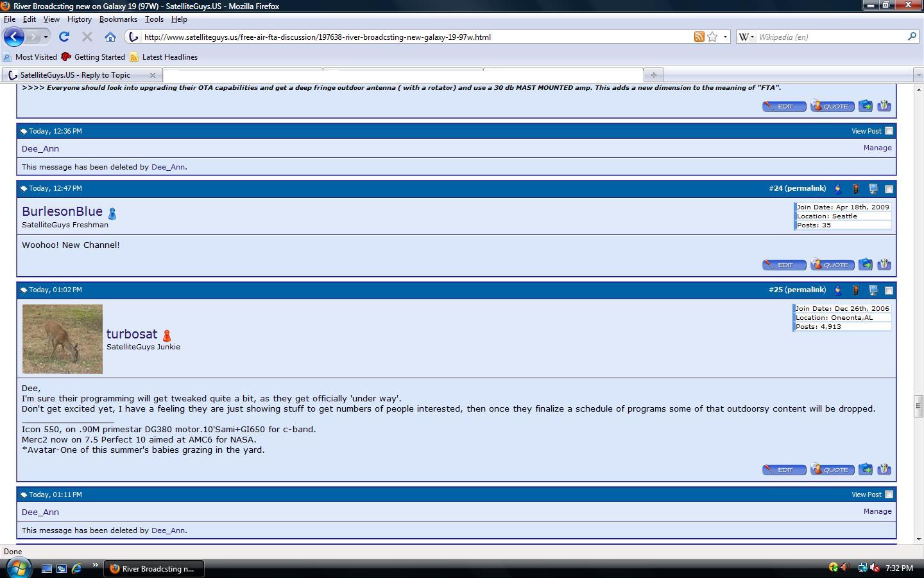Click Manage on the 12:36 PM deleted message
This screenshot has width=924, height=578.
tap(877, 148)
